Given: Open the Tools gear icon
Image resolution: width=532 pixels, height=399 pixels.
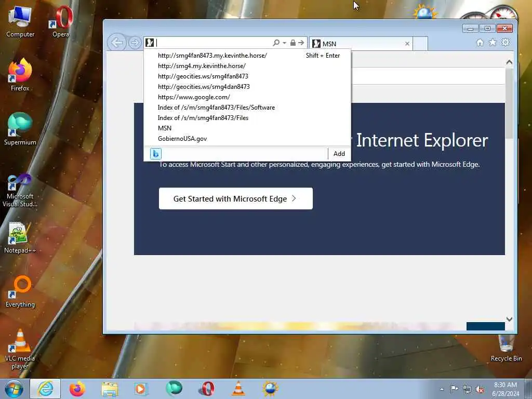Looking at the screenshot, I should point(506,43).
